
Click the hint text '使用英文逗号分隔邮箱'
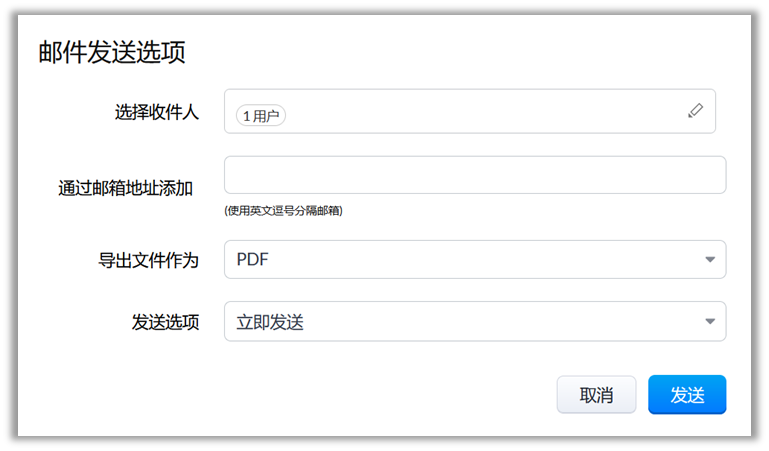[284, 211]
